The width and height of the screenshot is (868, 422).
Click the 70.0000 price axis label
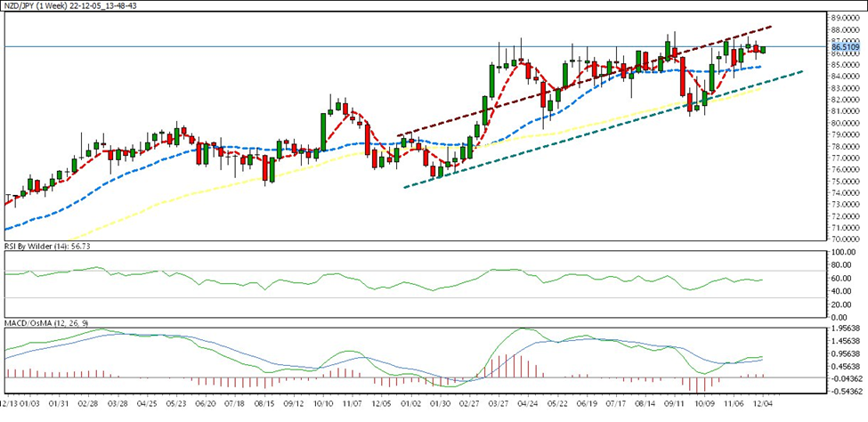pos(843,239)
